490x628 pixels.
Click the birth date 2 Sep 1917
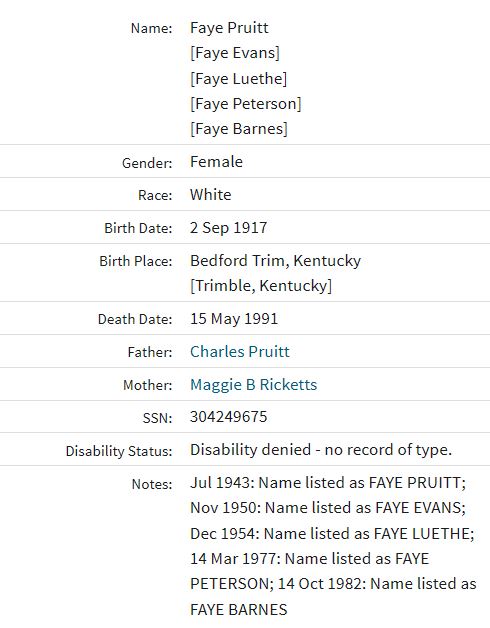(228, 228)
